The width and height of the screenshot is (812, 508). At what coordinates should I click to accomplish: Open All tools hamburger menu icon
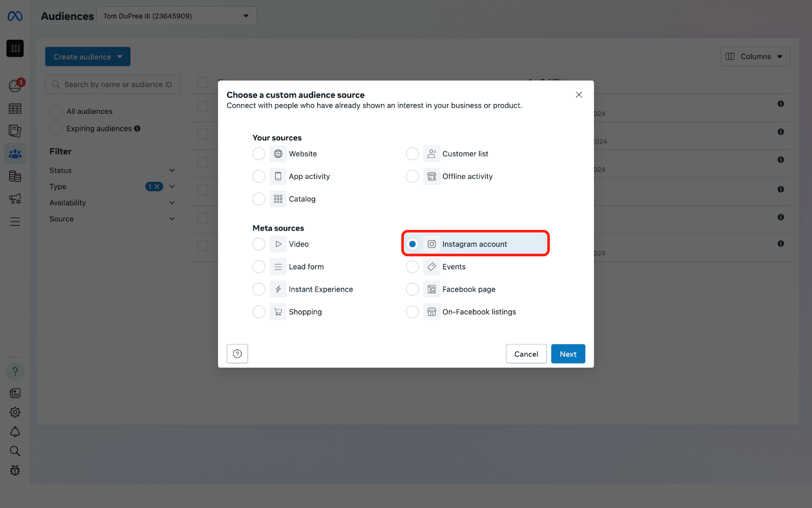[15, 221]
